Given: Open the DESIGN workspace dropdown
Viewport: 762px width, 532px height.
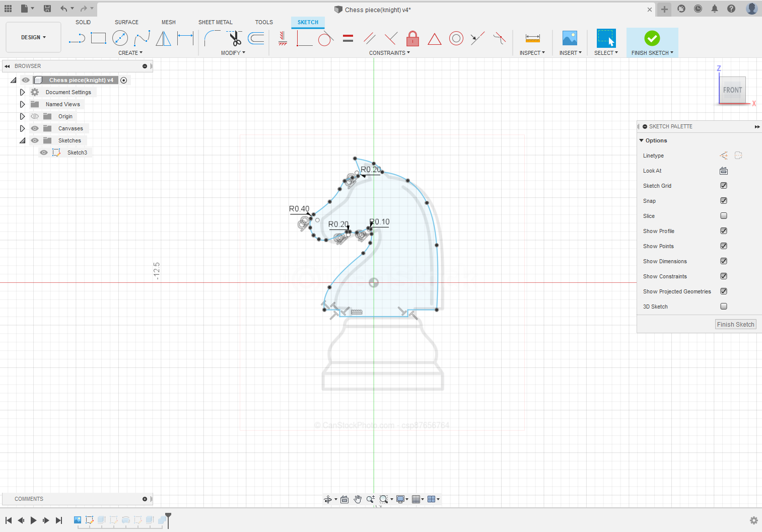Looking at the screenshot, I should point(33,37).
